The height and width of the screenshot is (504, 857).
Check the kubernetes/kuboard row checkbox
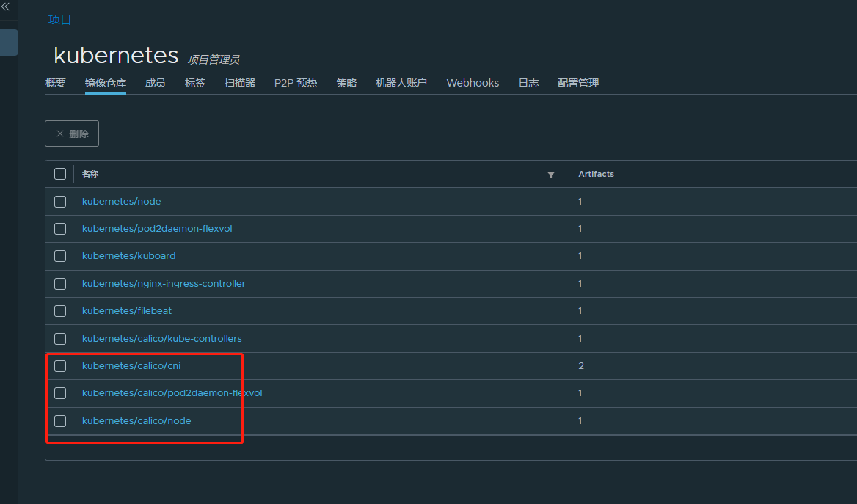pos(60,256)
